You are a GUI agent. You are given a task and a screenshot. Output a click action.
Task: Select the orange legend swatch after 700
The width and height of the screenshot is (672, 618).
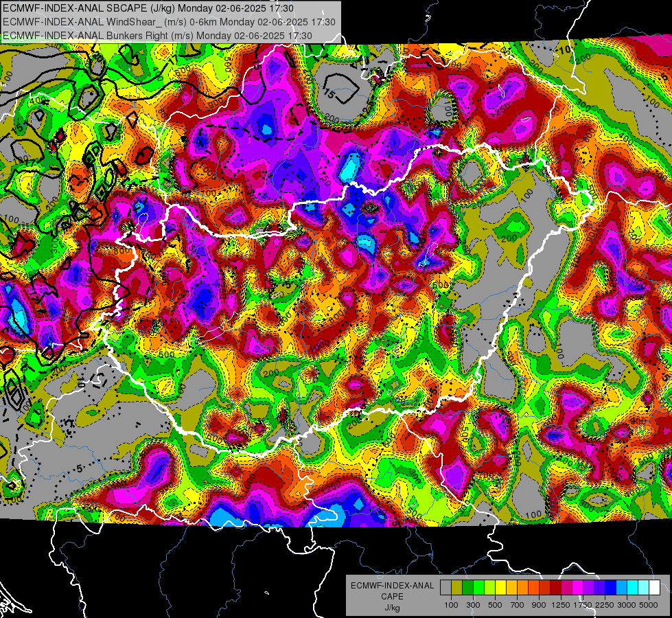(x=522, y=588)
